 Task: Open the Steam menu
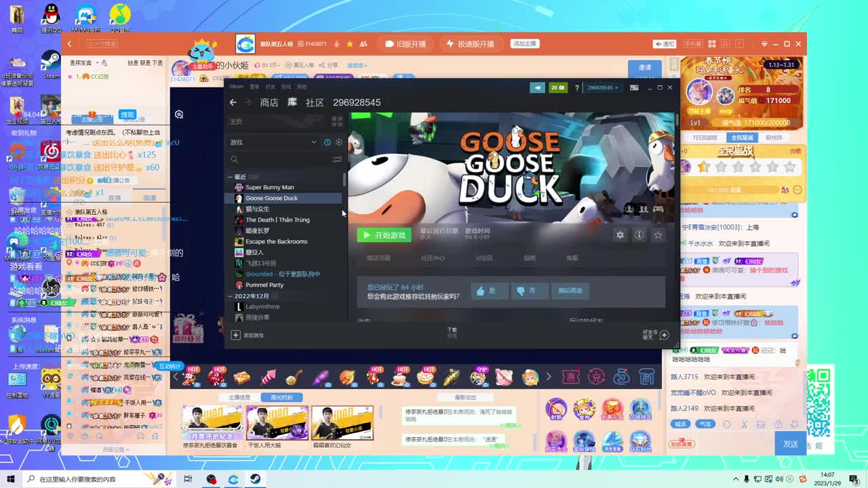(236, 87)
